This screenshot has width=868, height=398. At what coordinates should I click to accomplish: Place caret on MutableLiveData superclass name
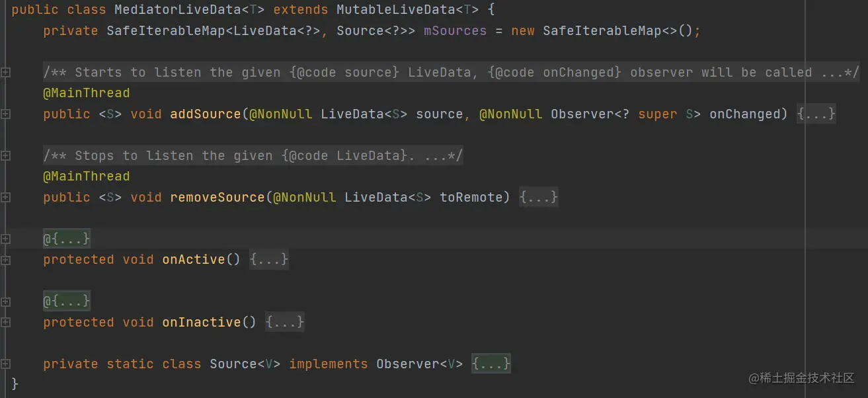click(x=396, y=11)
